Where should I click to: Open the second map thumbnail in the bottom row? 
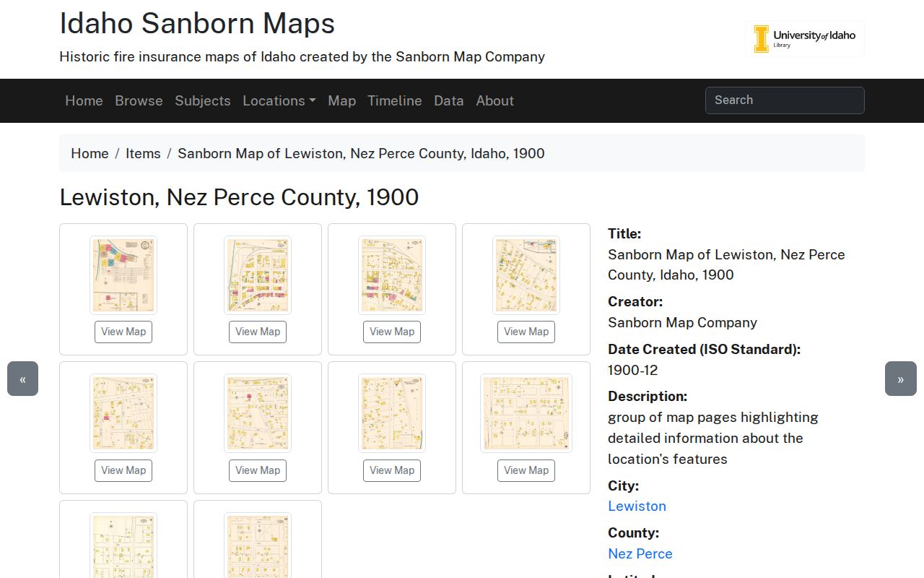258,545
